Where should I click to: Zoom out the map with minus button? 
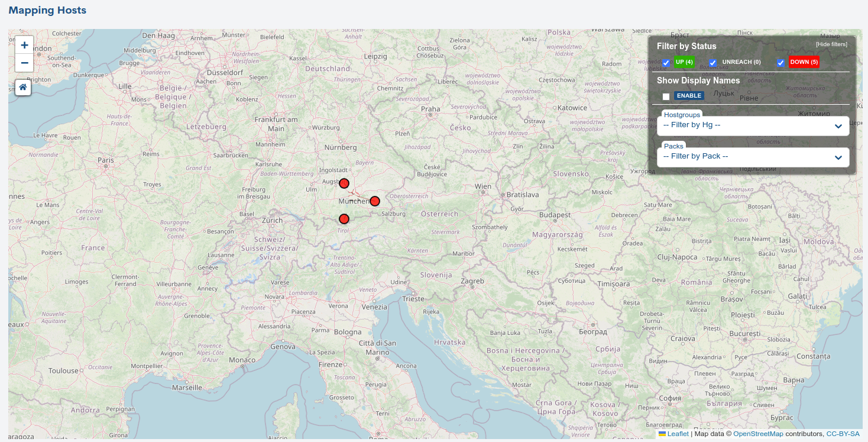[24, 63]
